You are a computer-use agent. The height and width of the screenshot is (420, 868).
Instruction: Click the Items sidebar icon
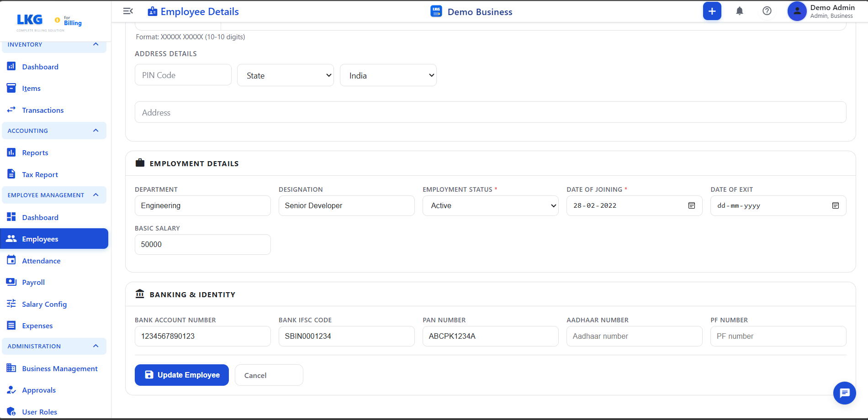[11, 88]
